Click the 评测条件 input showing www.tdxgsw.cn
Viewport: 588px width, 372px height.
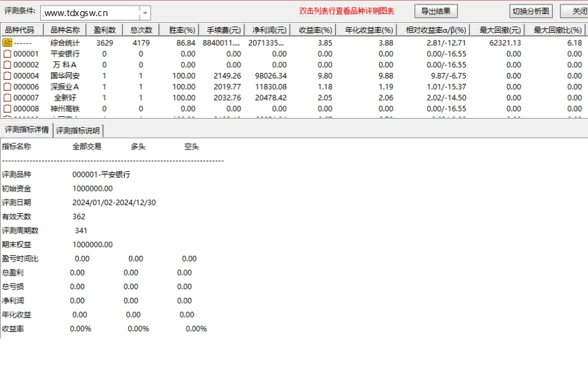[90, 13]
